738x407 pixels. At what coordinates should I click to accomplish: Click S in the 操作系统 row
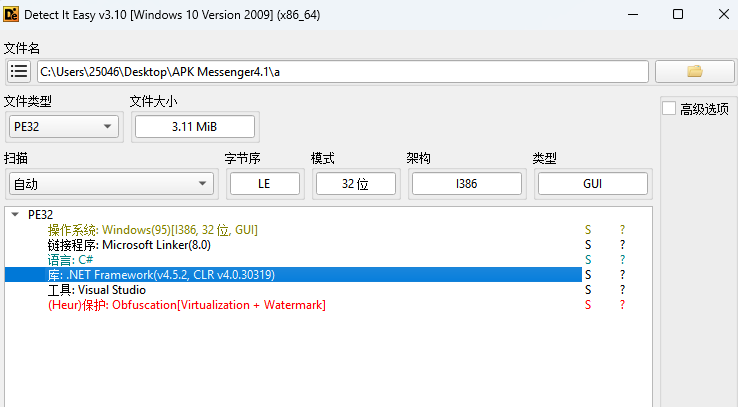pos(588,230)
